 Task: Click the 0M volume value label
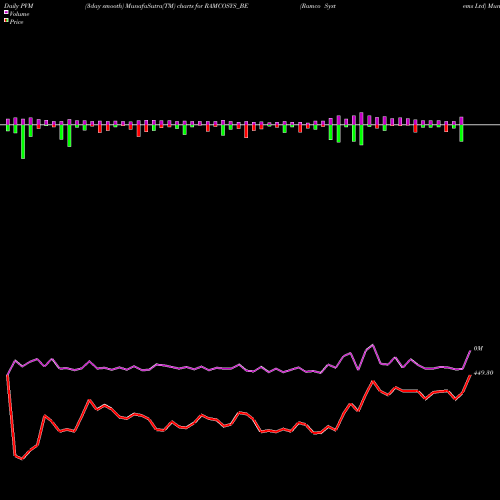pos(478,348)
